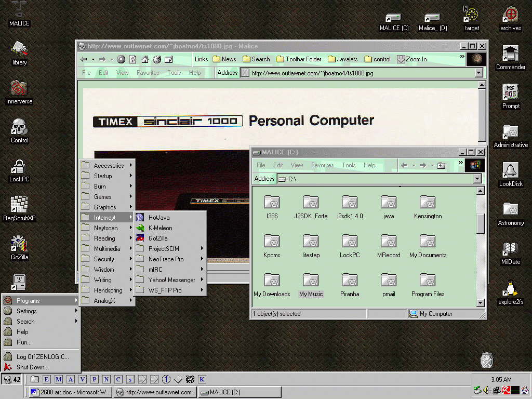Click the Zoom In link button

(x=411, y=59)
